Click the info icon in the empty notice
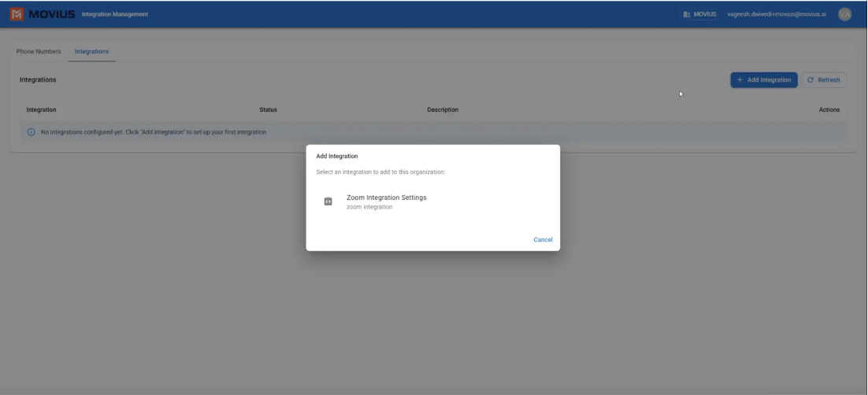 [x=31, y=132]
